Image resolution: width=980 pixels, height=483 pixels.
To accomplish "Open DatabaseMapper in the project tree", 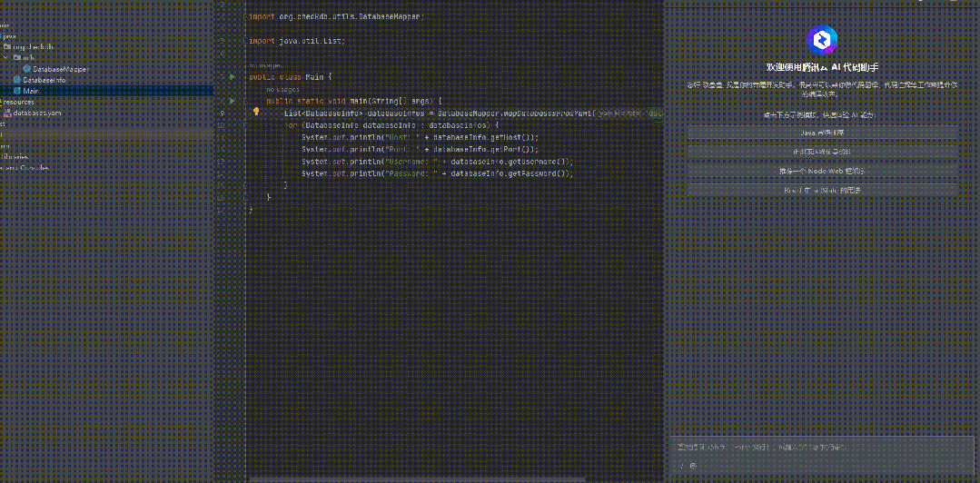I will click(61, 69).
